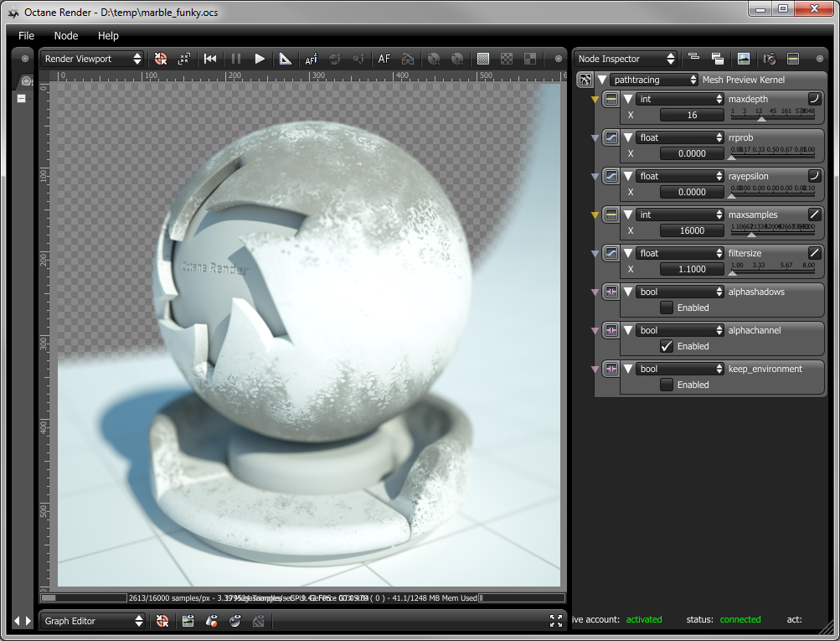Toggle filtersize linear slider mode button
This screenshot has width=840, height=641.
[x=814, y=253]
